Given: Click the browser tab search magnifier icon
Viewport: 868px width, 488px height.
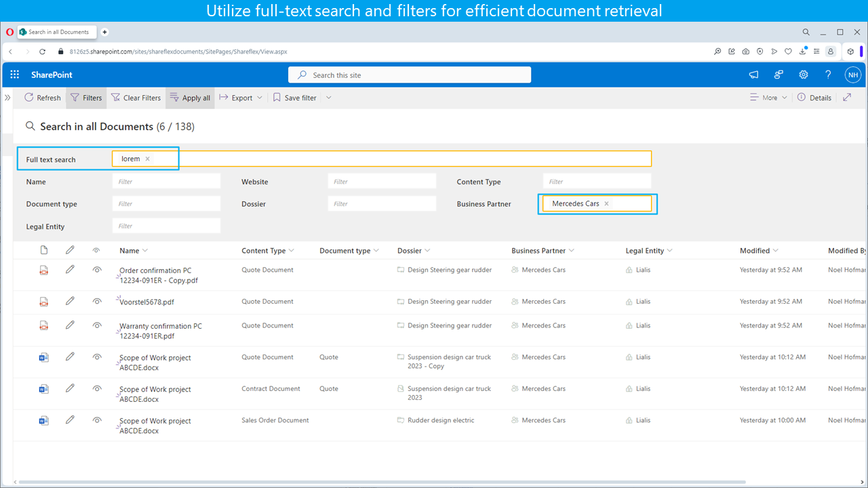Looking at the screenshot, I should click(x=806, y=32).
